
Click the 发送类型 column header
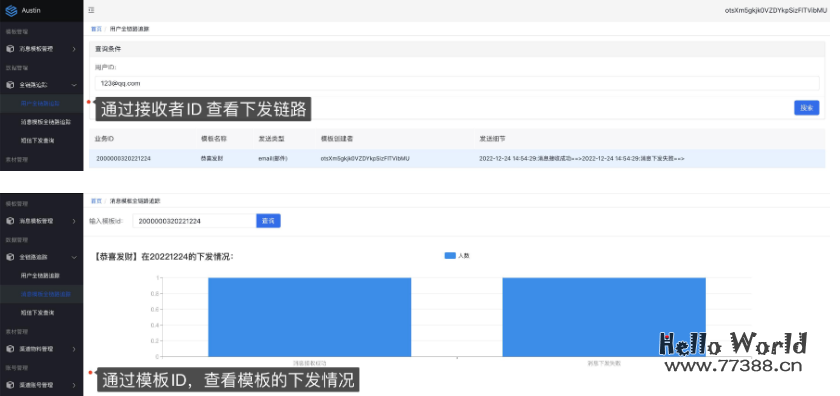[271, 139]
